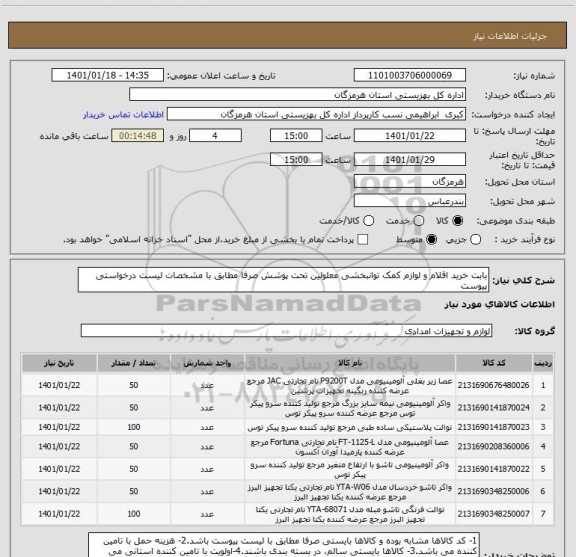Click the تعداد / مقدار column header

[x=134, y=363]
